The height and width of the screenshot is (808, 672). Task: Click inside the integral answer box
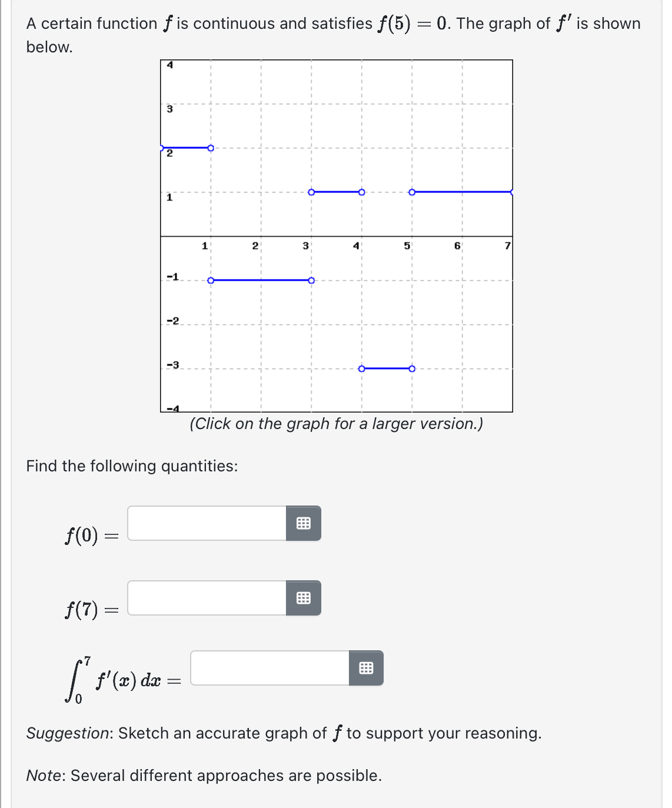coord(268,667)
